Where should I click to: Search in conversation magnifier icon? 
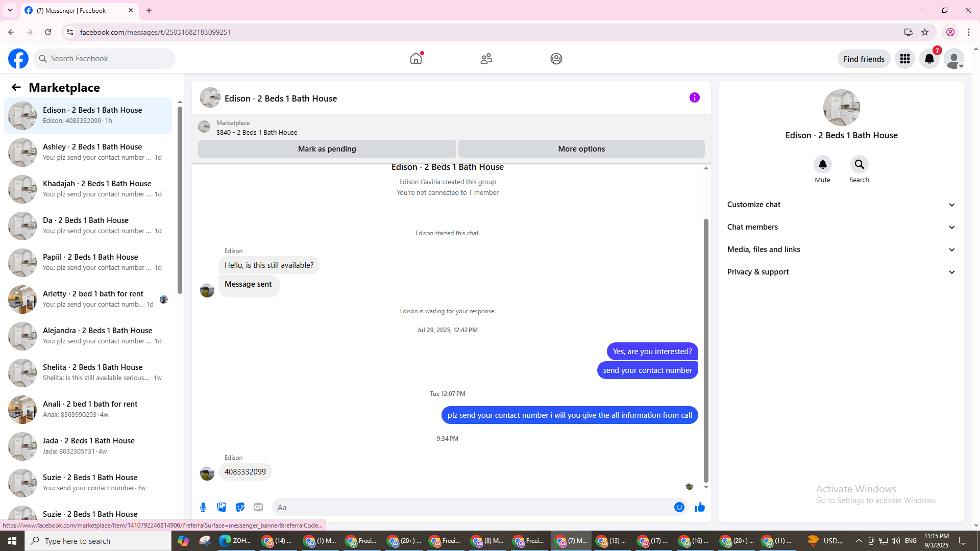(x=860, y=164)
